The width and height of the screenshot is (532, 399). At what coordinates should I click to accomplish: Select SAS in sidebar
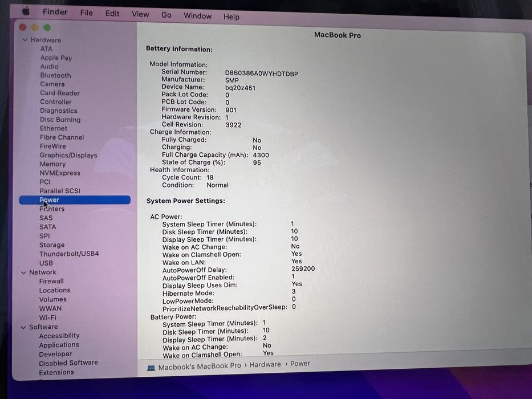pos(46,218)
